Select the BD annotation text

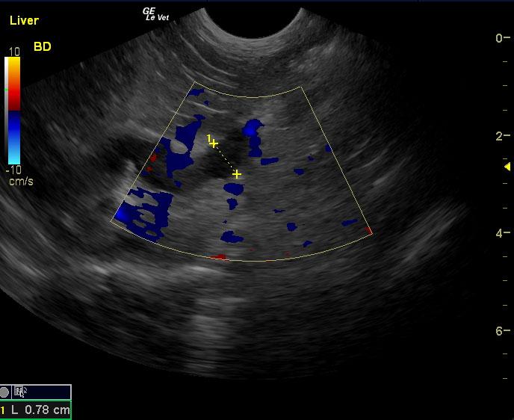coord(43,47)
